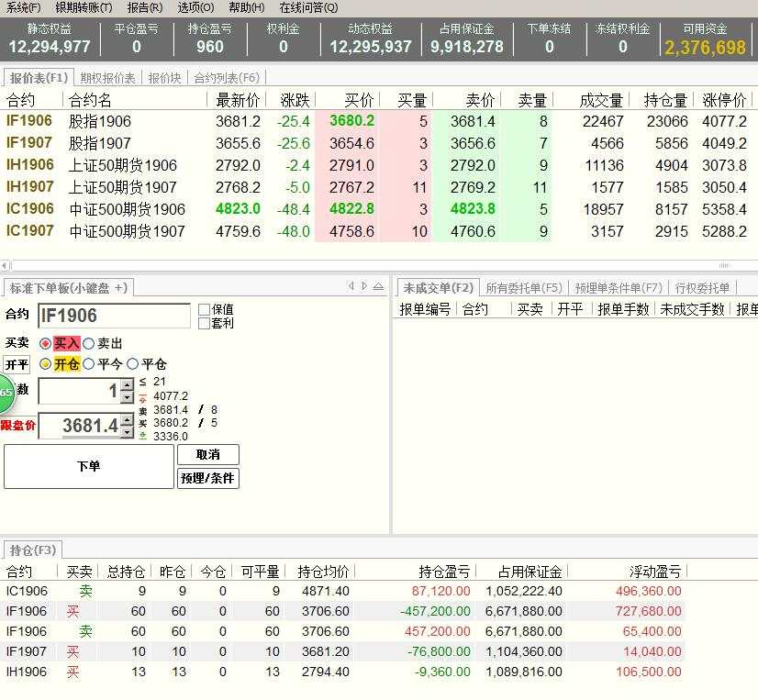The height and width of the screenshot is (700, 758).
Task: Click the 涨跌 column header
Action: (295, 100)
